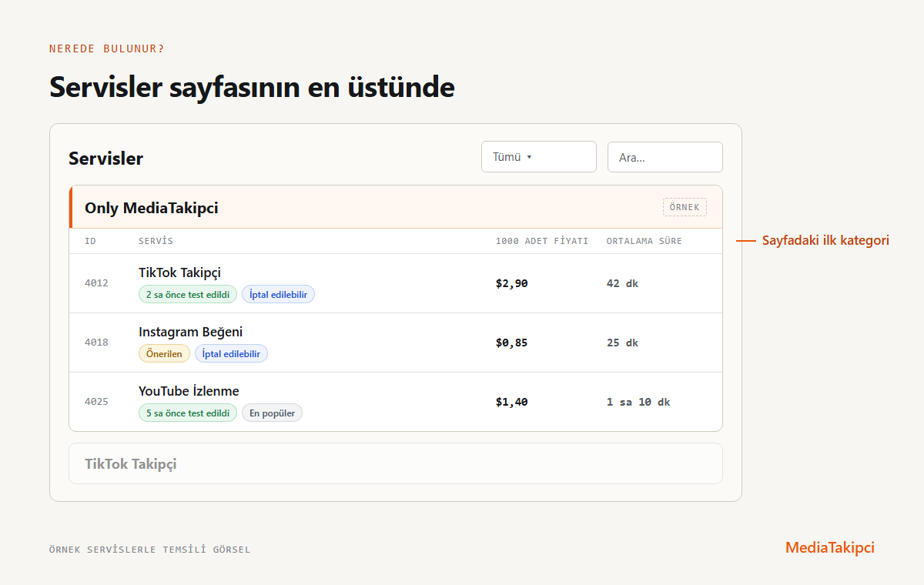Click the YouTube İzlenme service name

tap(189, 391)
